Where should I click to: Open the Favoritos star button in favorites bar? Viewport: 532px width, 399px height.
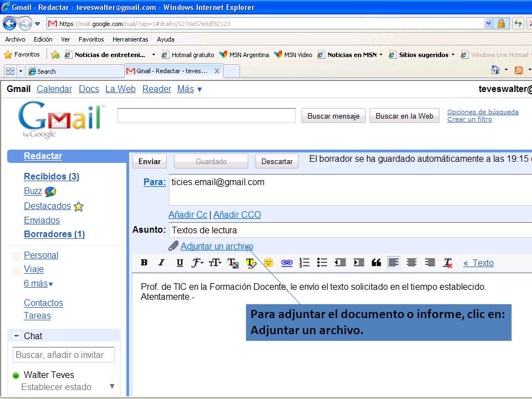[x=22, y=54]
